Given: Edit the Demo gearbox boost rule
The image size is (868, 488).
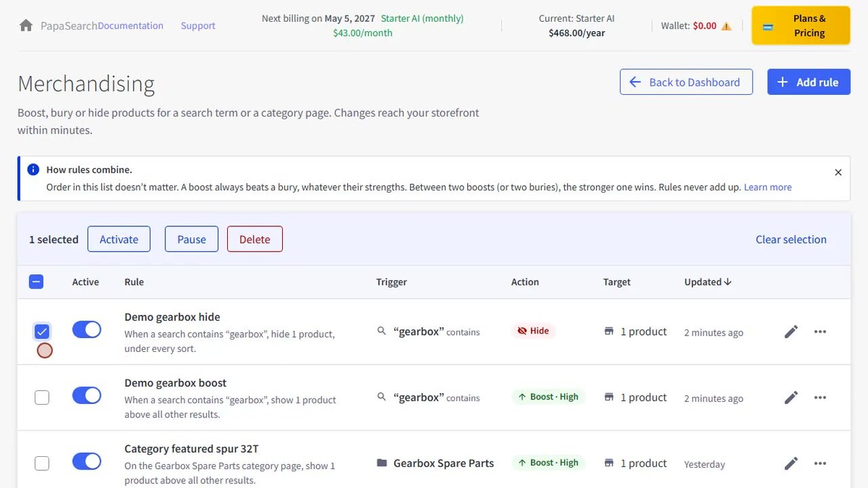Looking at the screenshot, I should click(791, 397).
